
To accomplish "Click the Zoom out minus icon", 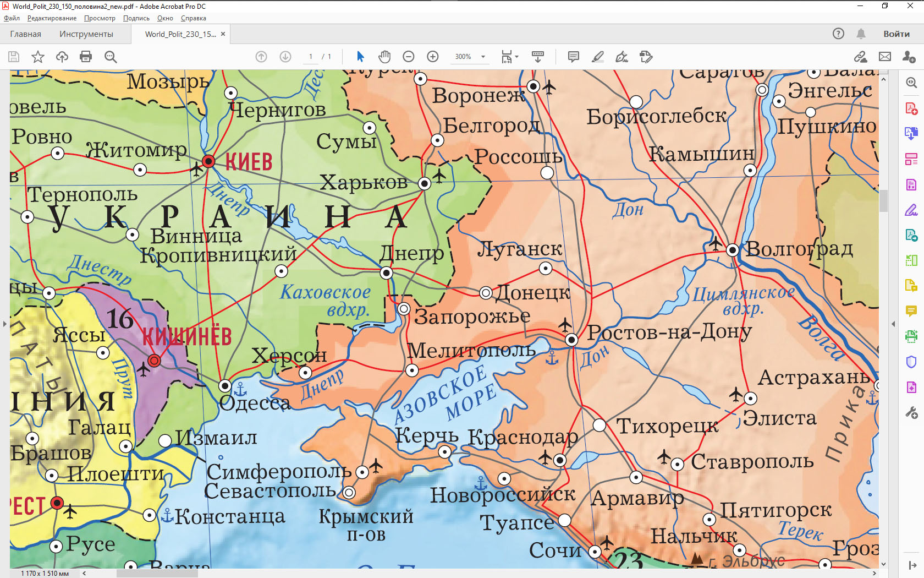I will coord(409,57).
